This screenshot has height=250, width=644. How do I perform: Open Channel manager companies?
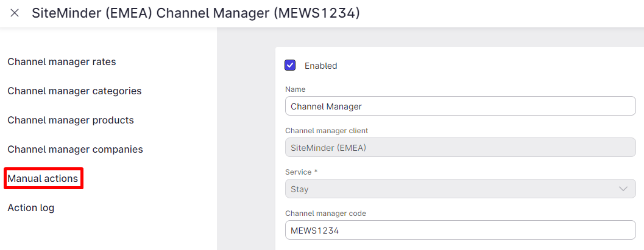click(x=75, y=149)
